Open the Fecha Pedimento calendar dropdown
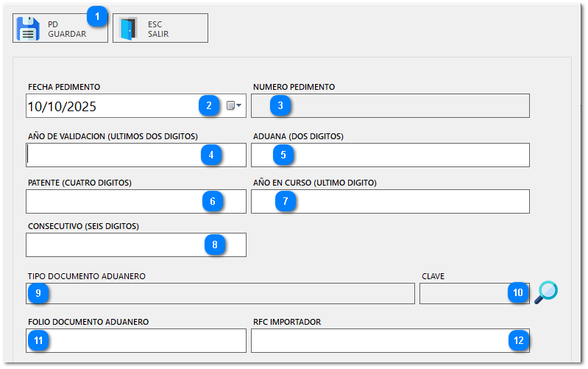The width and height of the screenshot is (588, 369). [x=234, y=106]
